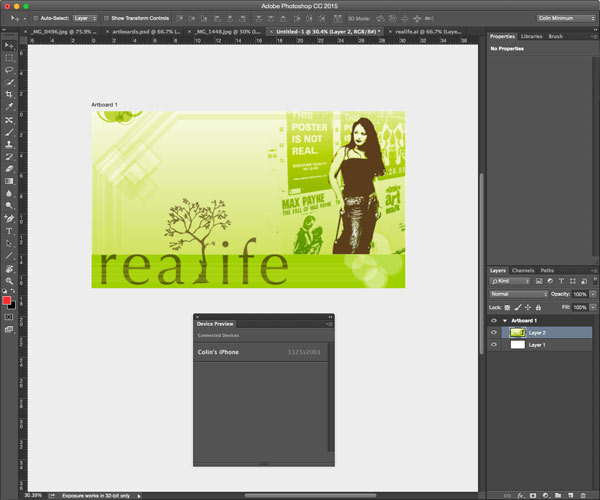Select the Hand tool
This screenshot has height=500, width=600.
pos(9,269)
